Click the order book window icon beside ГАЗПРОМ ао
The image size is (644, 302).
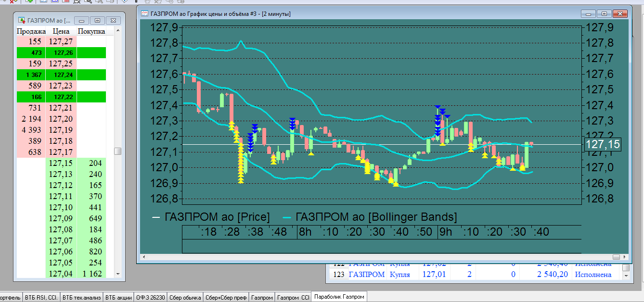click(22, 20)
